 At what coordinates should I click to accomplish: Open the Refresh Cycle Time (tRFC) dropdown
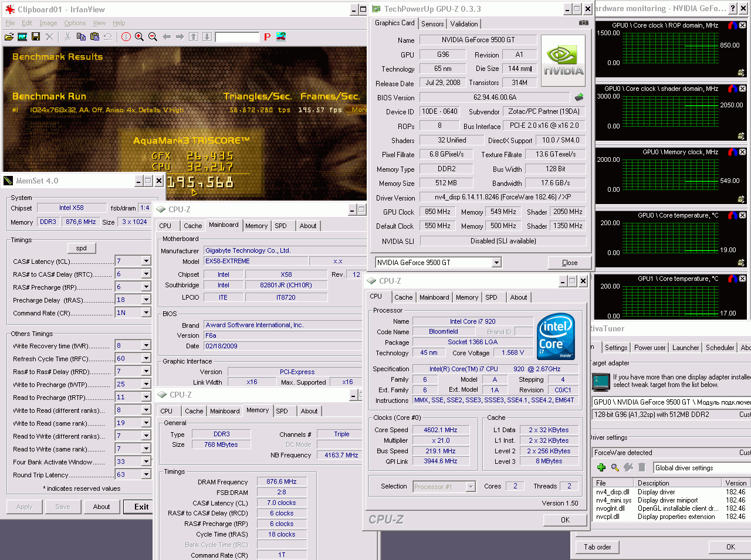pyautogui.click(x=146, y=358)
